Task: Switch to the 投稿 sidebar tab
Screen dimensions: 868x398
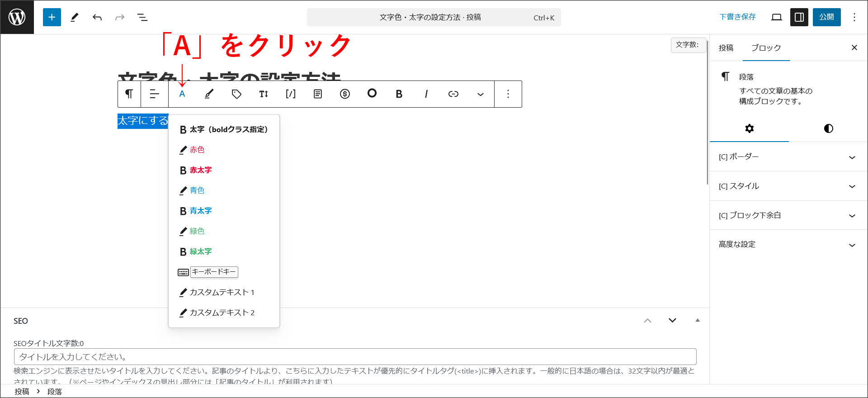Action: pyautogui.click(x=726, y=48)
